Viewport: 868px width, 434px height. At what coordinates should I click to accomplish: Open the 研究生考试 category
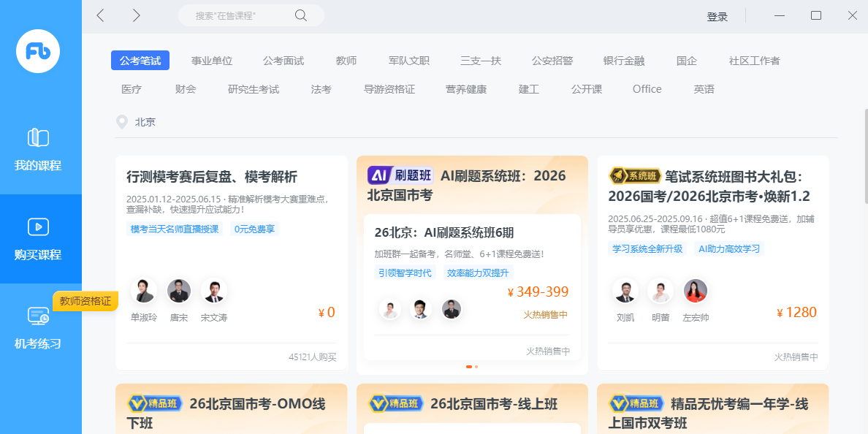point(253,89)
